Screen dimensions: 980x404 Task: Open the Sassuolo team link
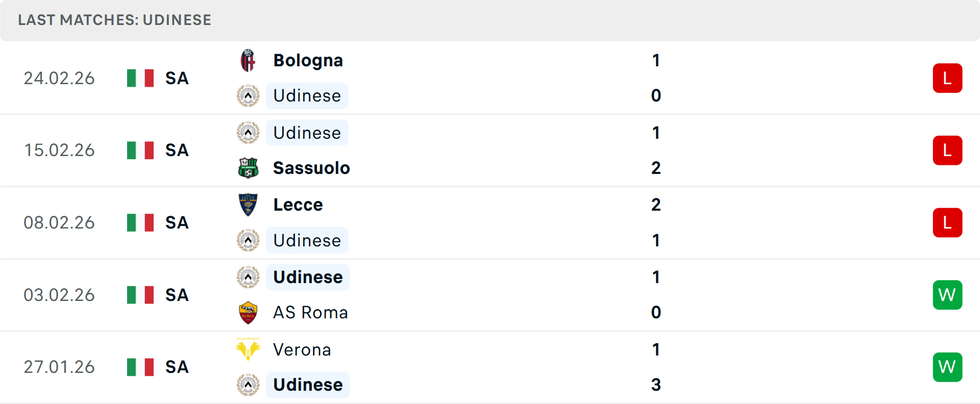311,168
